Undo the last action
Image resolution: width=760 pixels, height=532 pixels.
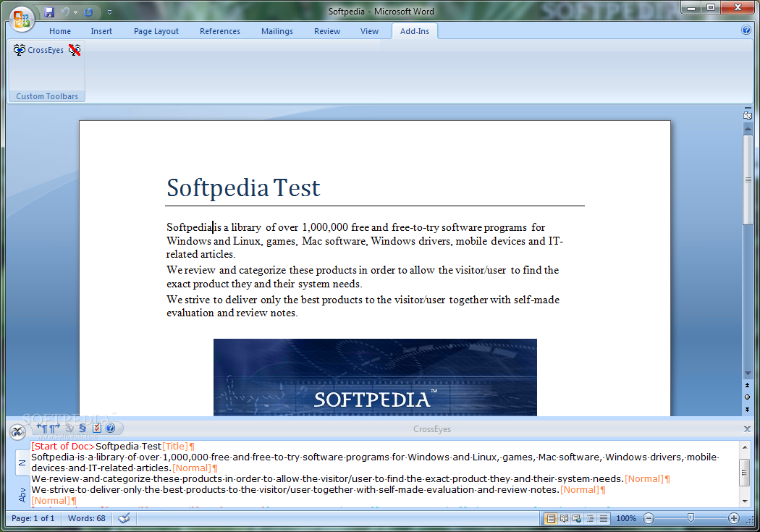pos(65,12)
